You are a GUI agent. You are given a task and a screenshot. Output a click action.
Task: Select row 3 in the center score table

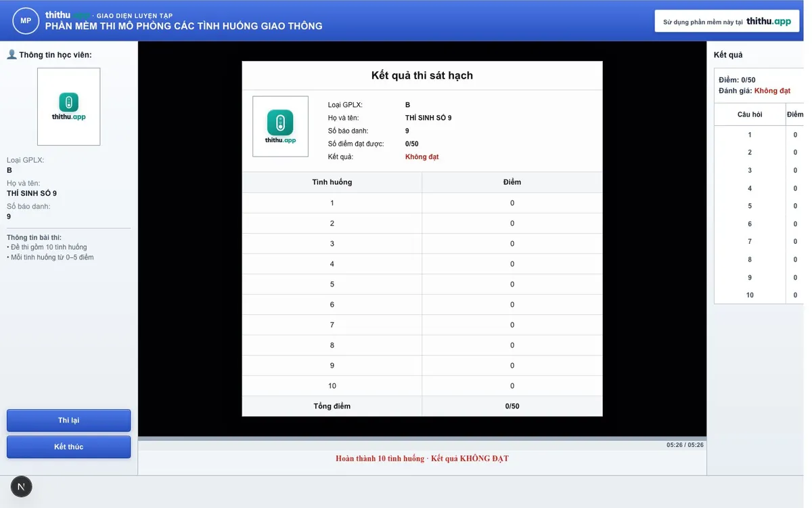422,244
